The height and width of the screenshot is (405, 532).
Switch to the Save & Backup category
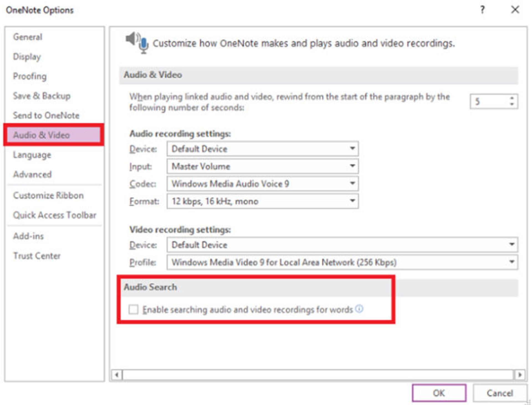[x=42, y=96]
